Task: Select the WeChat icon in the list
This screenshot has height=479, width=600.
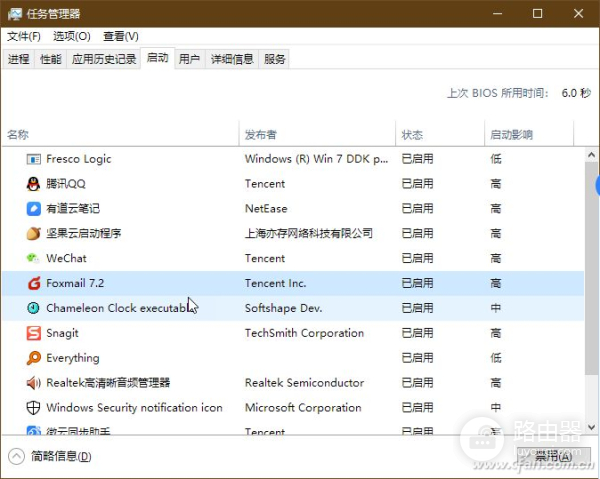Action: (34, 258)
